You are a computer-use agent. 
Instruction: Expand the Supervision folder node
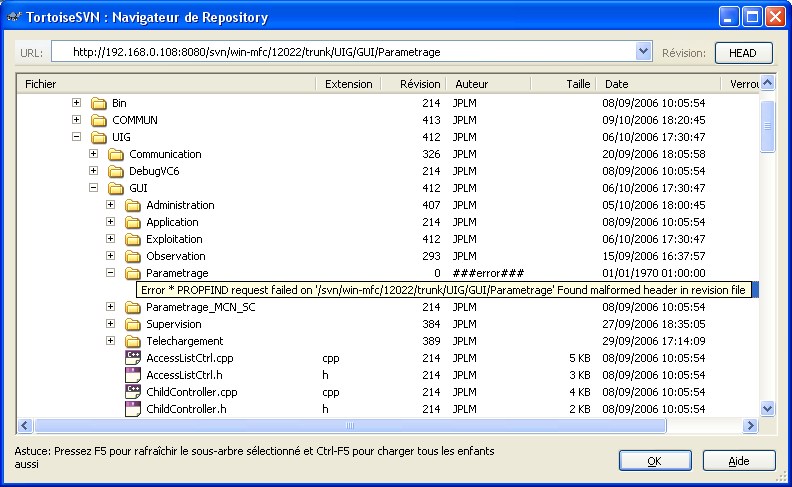(111, 324)
